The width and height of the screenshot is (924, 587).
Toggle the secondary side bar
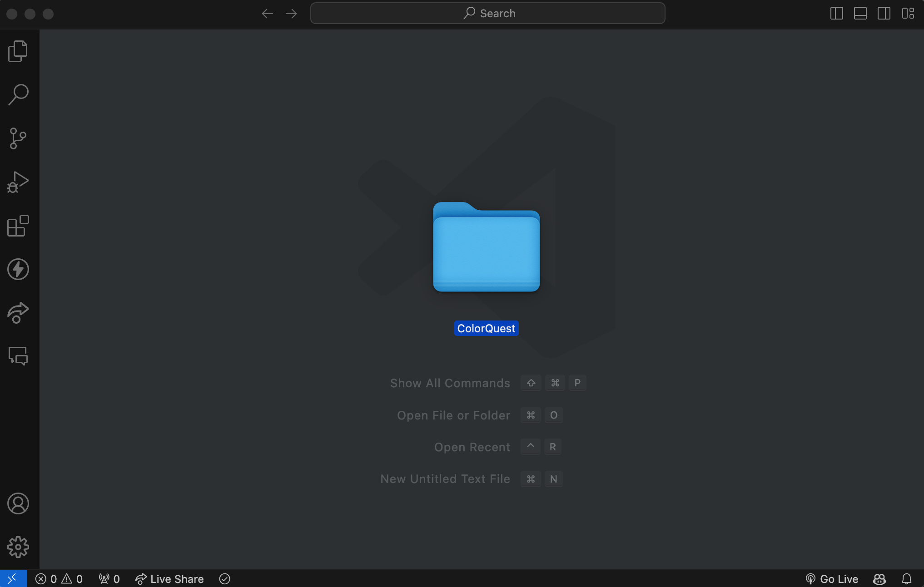point(884,13)
